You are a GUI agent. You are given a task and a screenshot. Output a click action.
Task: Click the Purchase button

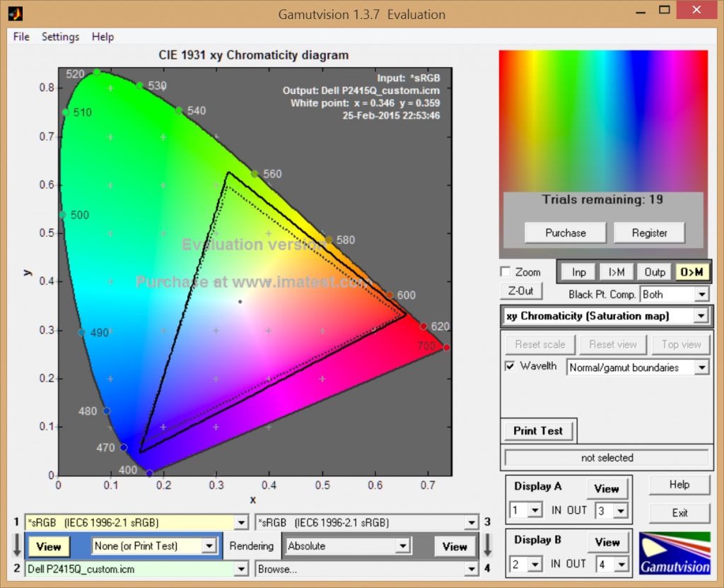click(565, 233)
